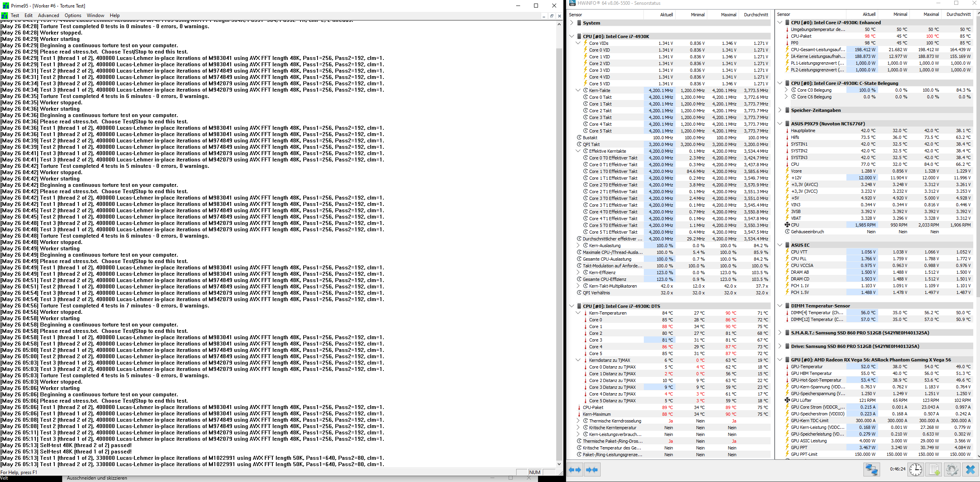Expand Kern-Auslastung sensor row
980x482 pixels.
[578, 246]
